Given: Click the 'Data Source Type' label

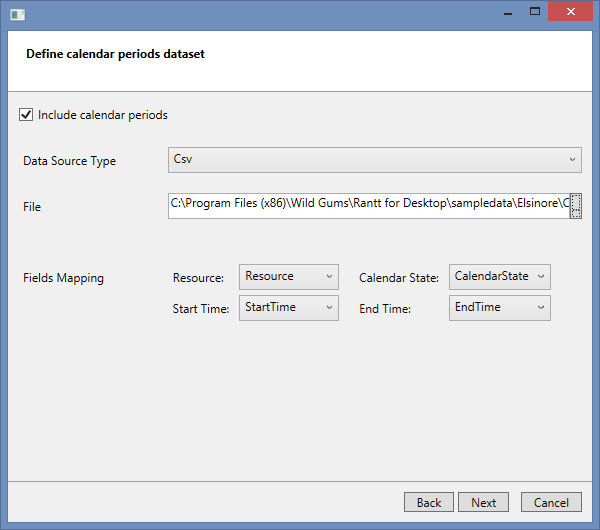Looking at the screenshot, I should [69, 161].
